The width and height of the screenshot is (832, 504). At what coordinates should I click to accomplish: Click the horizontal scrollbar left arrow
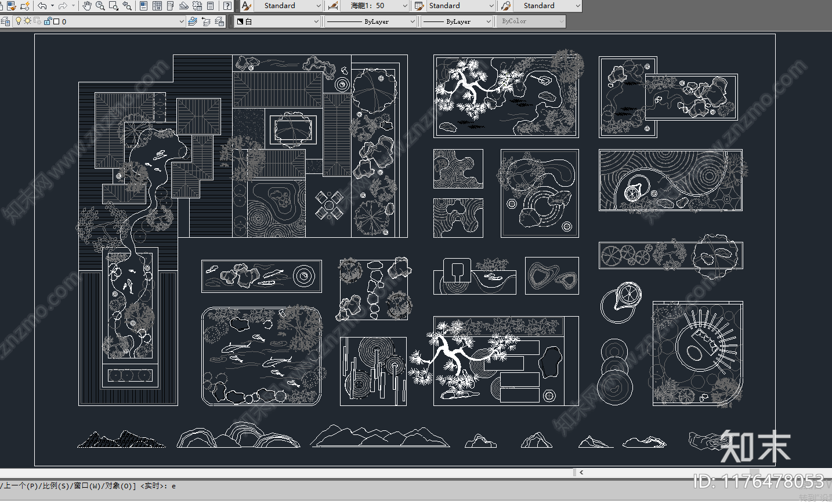581,472
